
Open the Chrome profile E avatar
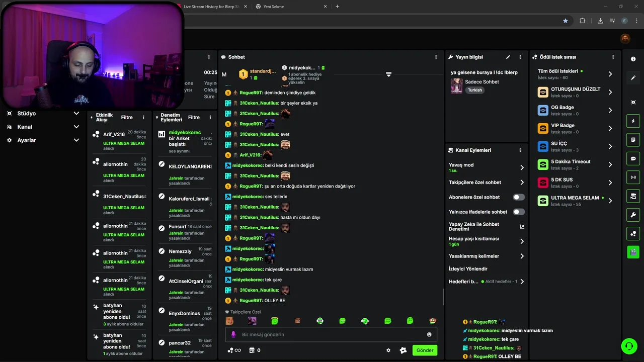coord(624,21)
